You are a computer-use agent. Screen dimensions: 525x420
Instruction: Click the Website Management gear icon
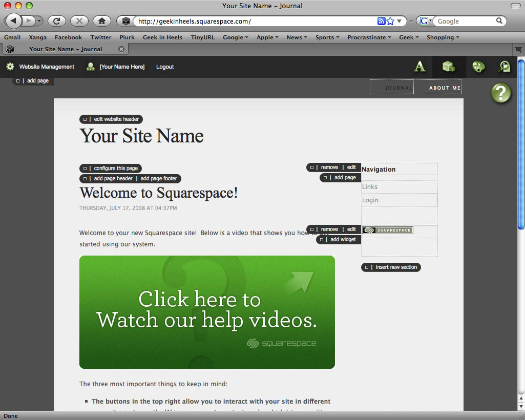(10, 66)
